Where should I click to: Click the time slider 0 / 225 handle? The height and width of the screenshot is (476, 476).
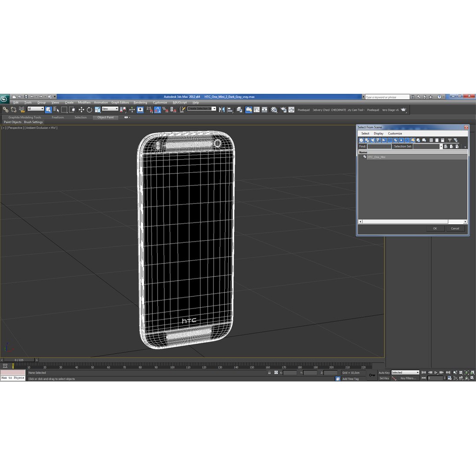point(19,360)
